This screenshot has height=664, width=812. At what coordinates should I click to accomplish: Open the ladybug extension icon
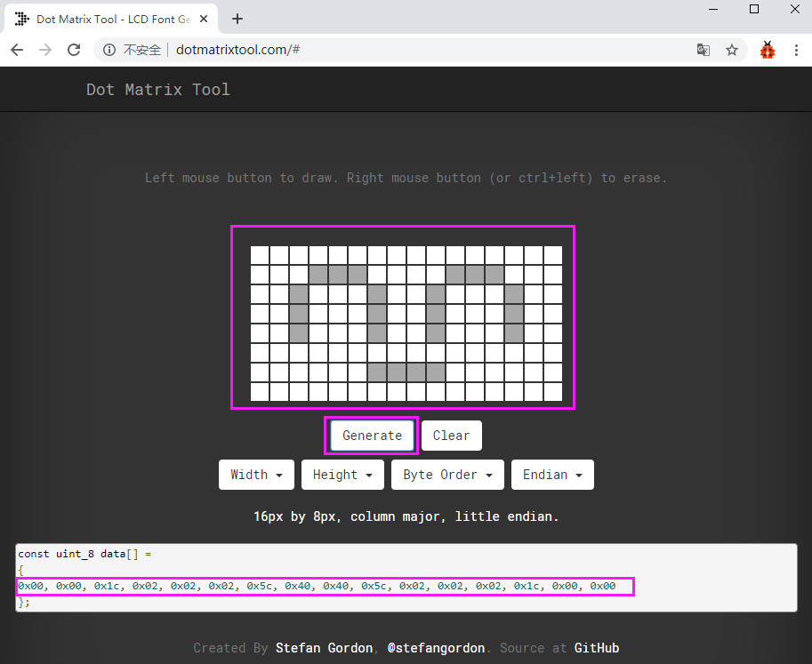[x=768, y=50]
